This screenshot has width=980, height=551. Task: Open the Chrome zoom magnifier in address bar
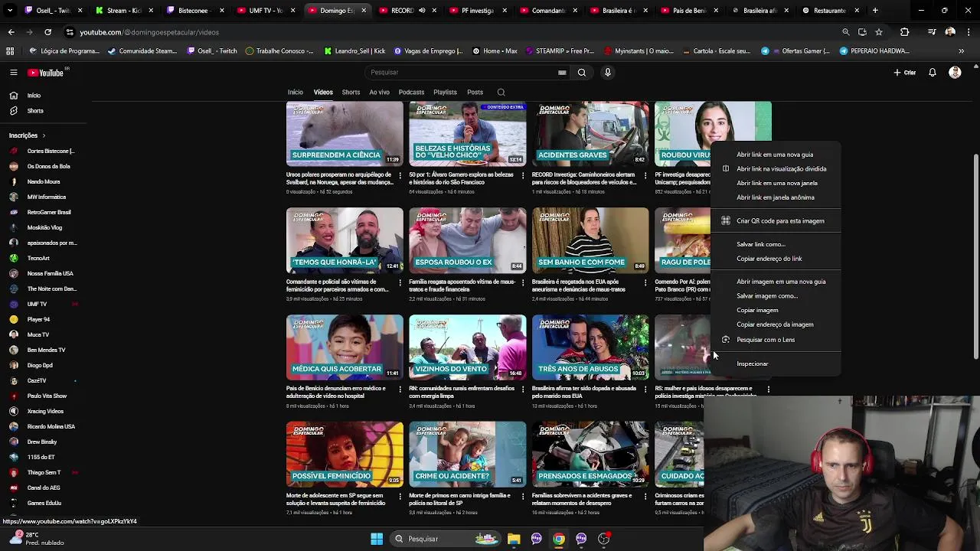pos(845,32)
